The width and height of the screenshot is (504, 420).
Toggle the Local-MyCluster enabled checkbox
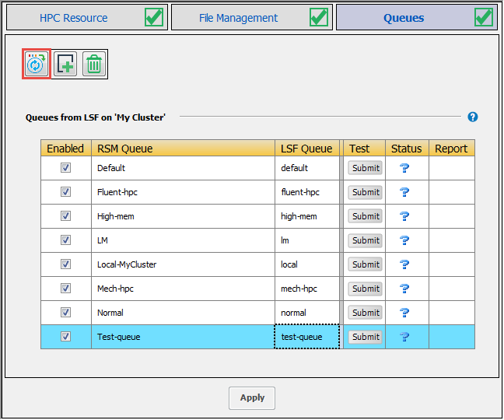click(66, 264)
